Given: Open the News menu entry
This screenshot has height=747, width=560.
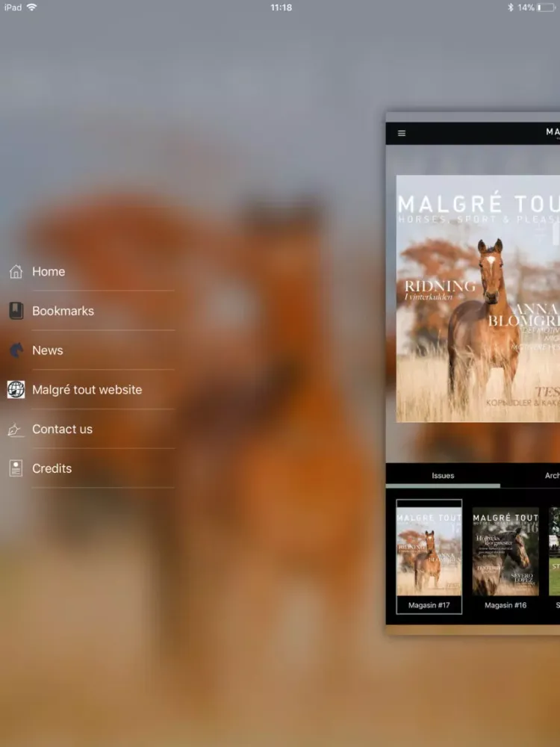Looking at the screenshot, I should pyautogui.click(x=48, y=350).
